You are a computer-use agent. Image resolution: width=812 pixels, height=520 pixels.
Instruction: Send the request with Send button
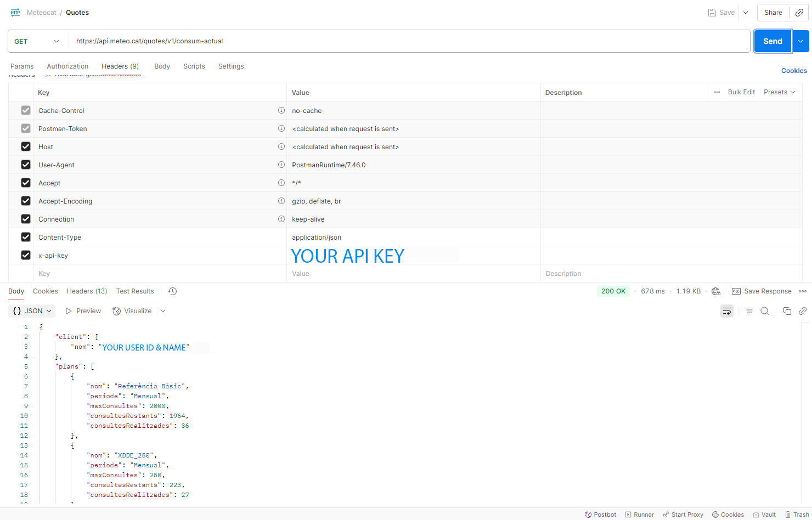772,41
